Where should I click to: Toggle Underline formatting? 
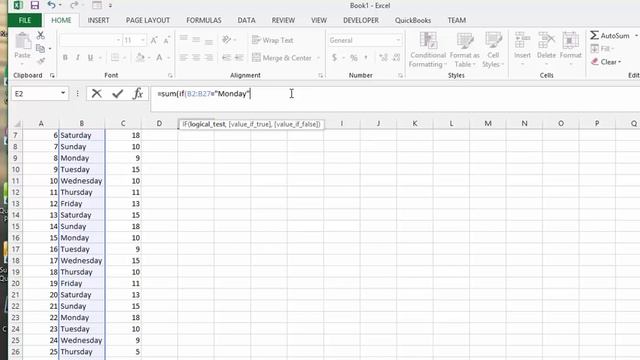coord(90,58)
